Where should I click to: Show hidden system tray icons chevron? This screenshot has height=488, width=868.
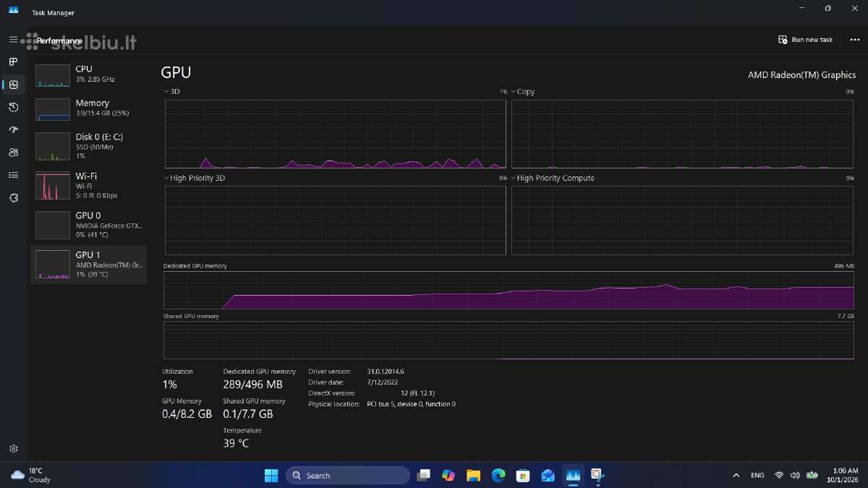(736, 475)
